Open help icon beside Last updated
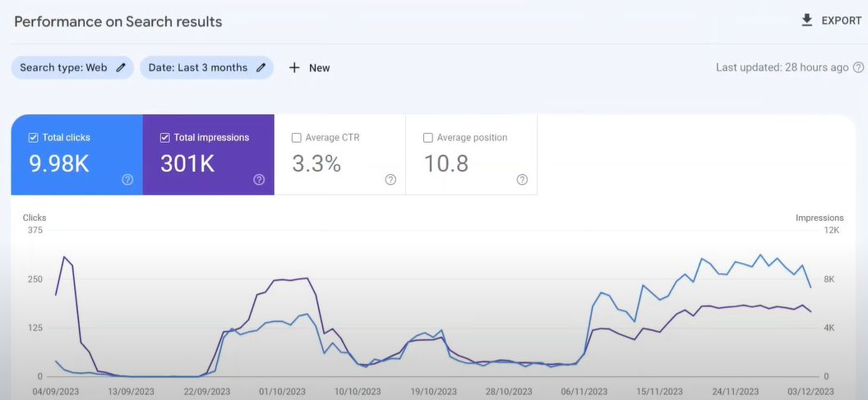This screenshot has height=400, width=868. [x=858, y=67]
